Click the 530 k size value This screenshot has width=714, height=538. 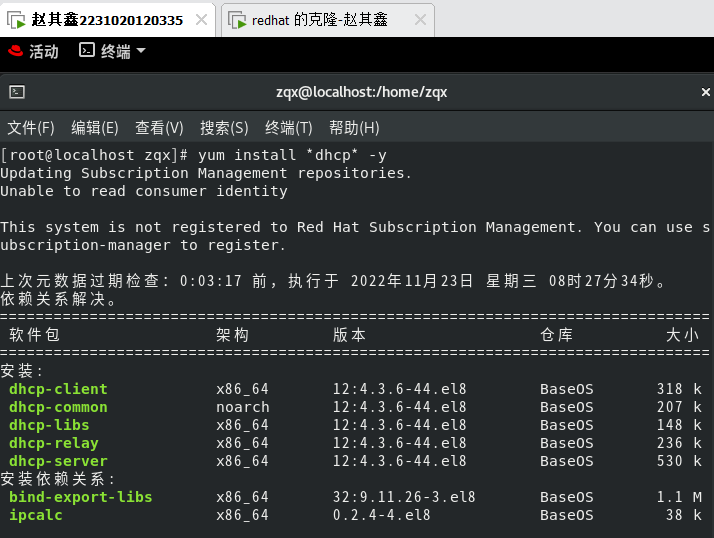pos(679,461)
